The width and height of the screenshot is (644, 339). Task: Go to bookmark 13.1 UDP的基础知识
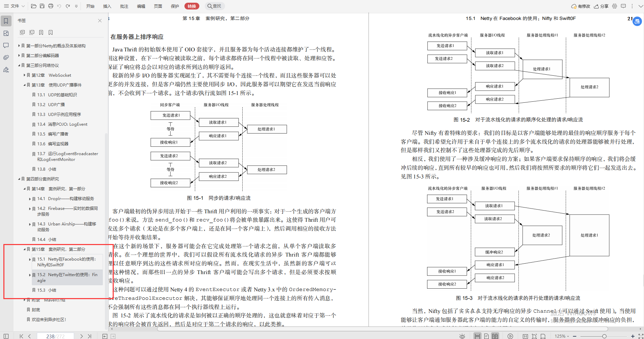tap(57, 95)
